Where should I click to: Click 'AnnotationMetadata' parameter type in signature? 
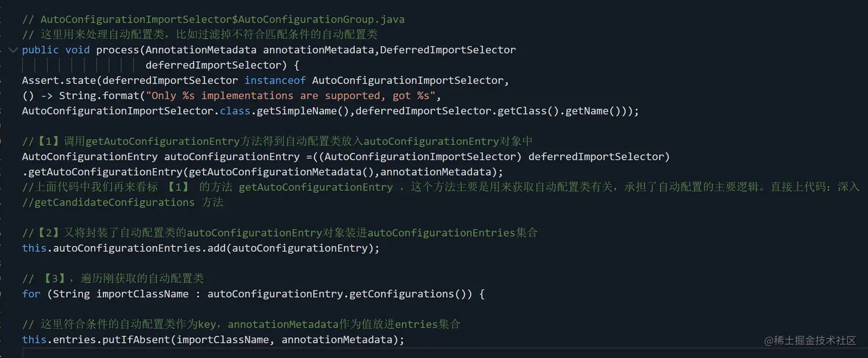(201, 50)
